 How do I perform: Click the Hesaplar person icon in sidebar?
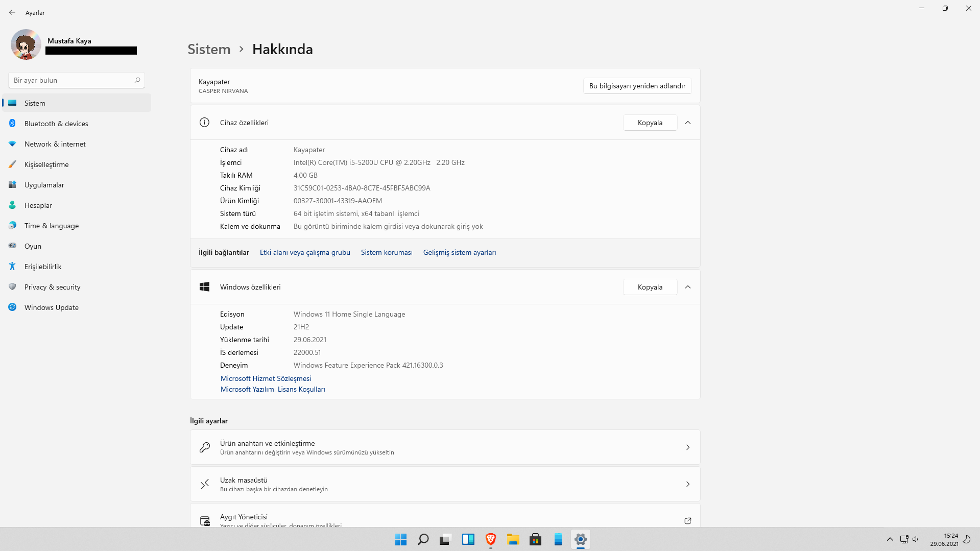[x=12, y=205]
